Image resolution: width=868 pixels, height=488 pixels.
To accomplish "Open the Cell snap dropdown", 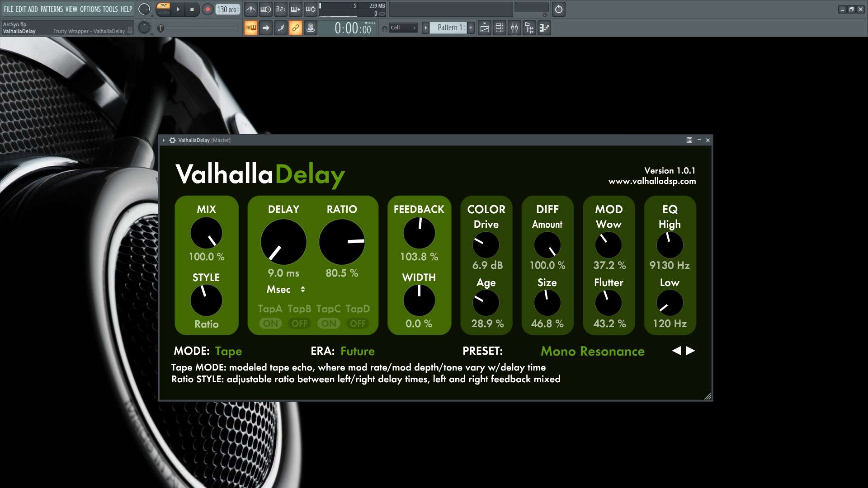I will [403, 28].
